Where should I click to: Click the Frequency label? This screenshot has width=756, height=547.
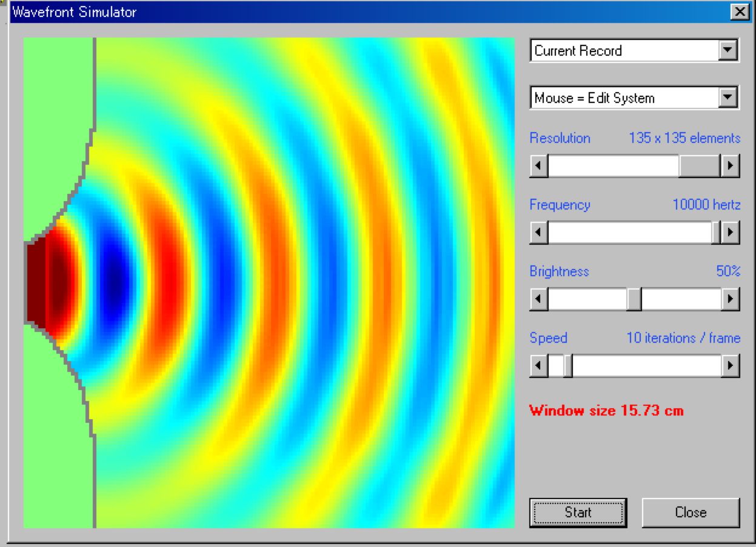560,205
